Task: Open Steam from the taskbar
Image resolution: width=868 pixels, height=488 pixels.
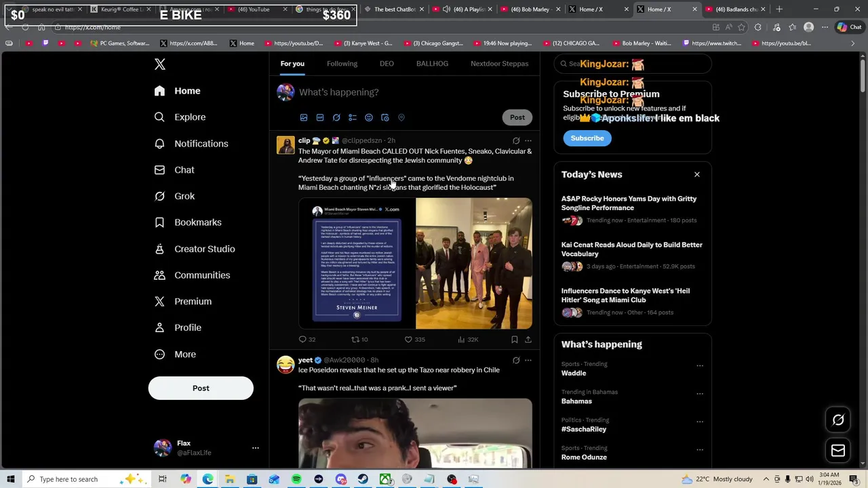Action: (363, 479)
